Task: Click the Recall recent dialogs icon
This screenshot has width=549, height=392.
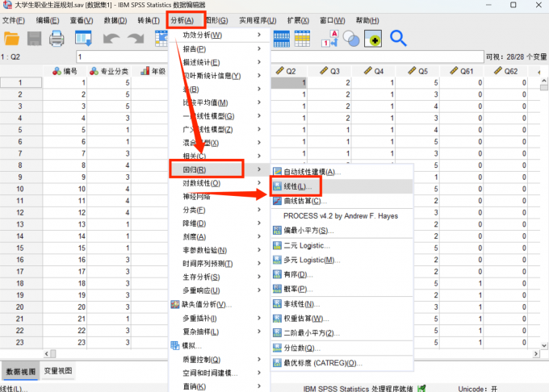Action: (83, 39)
